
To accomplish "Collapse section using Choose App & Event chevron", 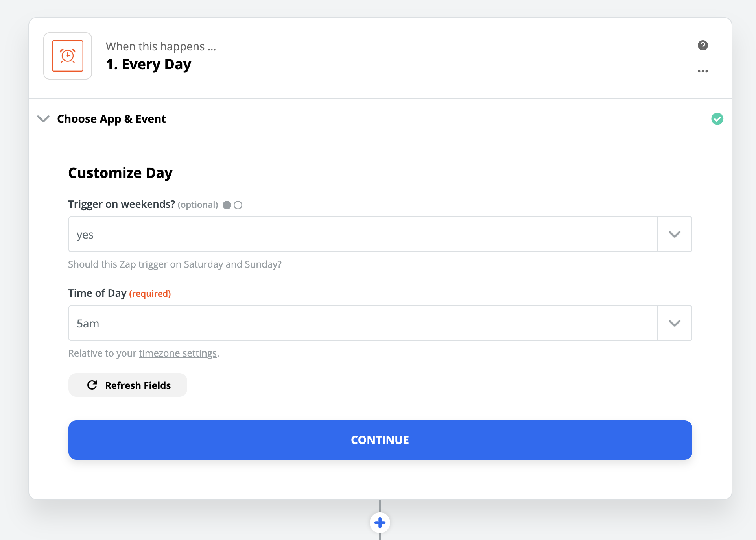I will coord(43,119).
